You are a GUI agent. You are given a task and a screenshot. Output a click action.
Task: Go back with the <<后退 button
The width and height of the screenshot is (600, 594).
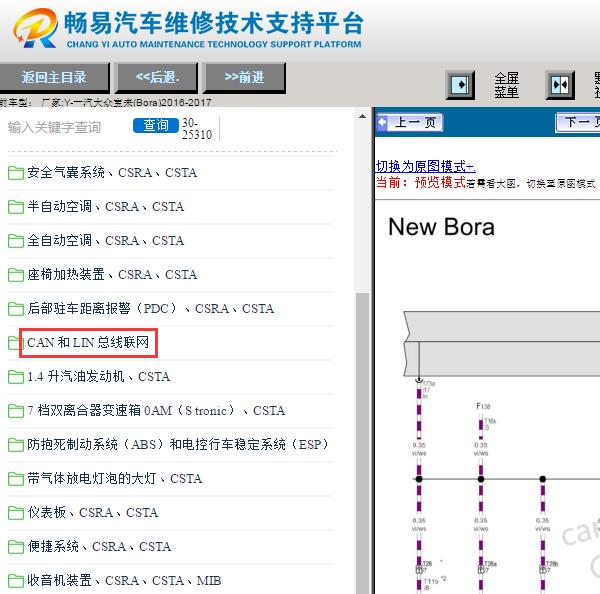157,78
